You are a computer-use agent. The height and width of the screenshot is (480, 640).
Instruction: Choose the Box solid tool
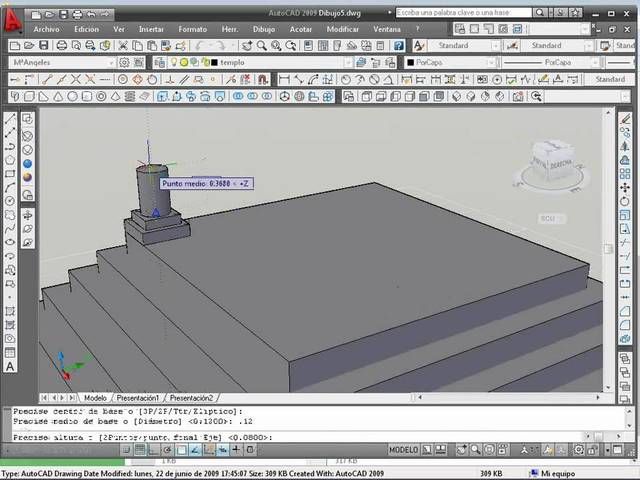tap(29, 96)
